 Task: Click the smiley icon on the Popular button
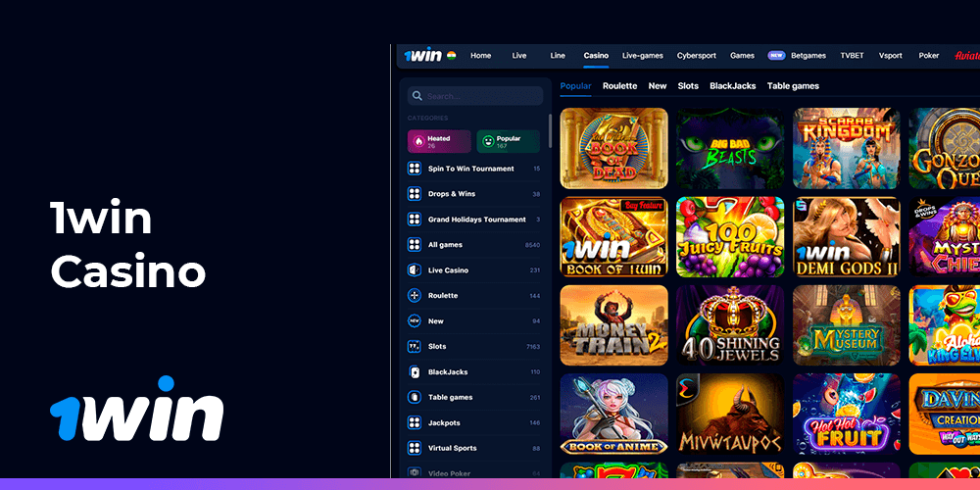(x=487, y=141)
